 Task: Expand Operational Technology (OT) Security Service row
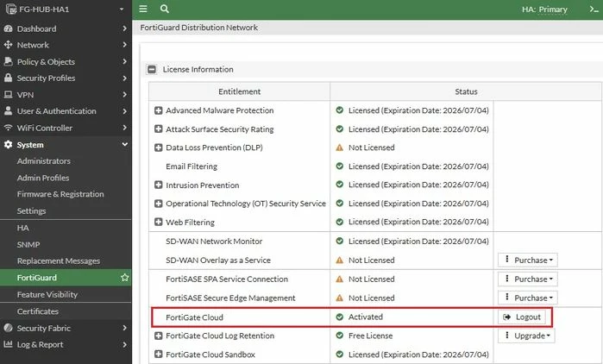tap(158, 204)
